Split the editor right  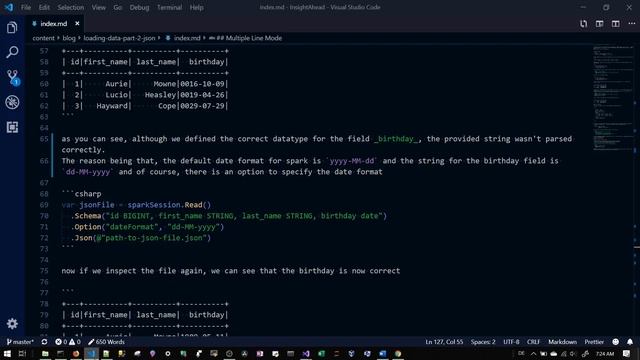point(616,24)
